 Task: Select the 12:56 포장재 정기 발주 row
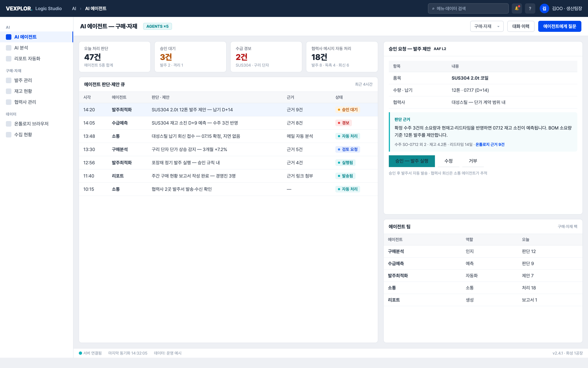point(228,163)
